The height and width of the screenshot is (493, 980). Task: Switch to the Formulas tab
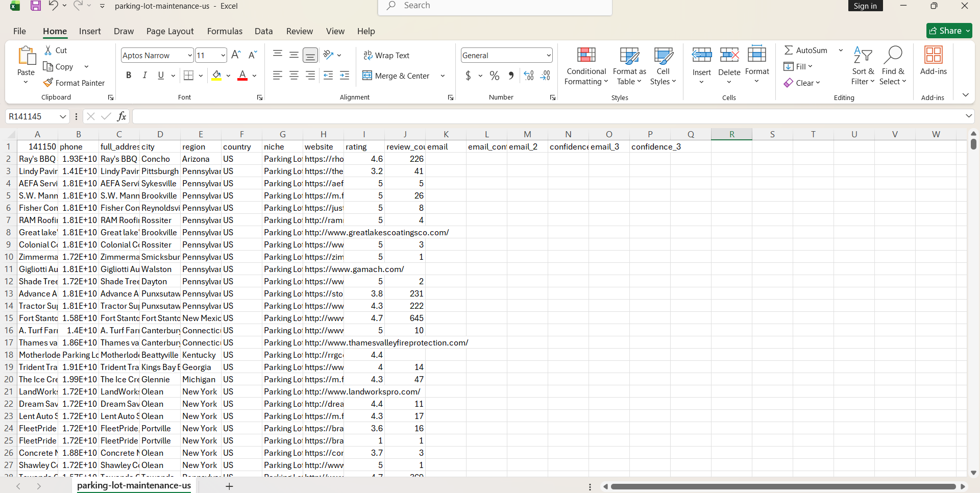coord(225,31)
